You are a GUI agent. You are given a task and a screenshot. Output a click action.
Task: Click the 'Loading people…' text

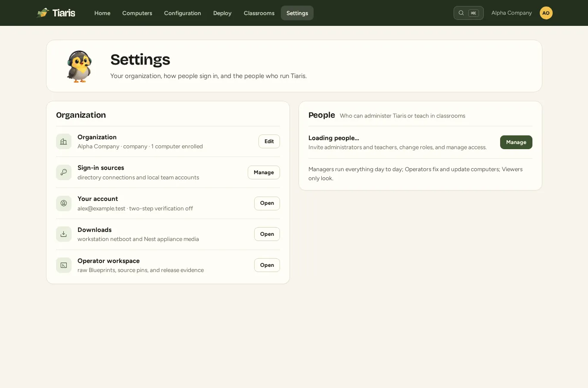coord(334,138)
